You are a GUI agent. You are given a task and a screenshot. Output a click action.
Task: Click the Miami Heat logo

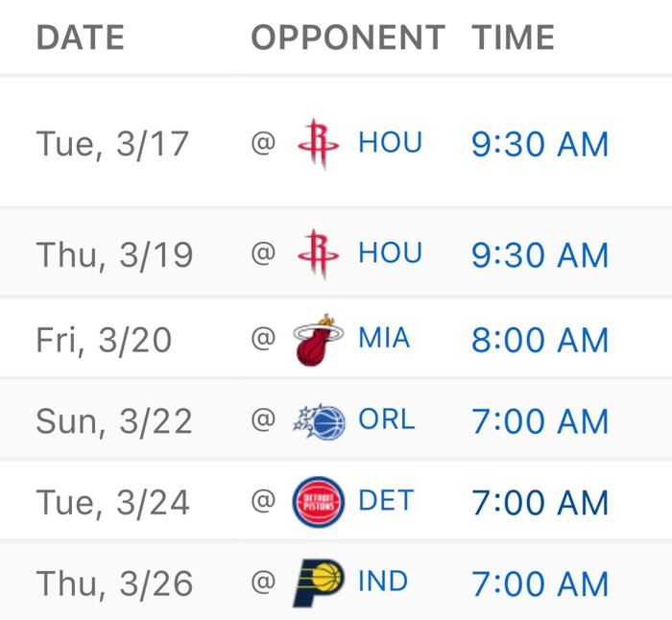[x=318, y=340]
